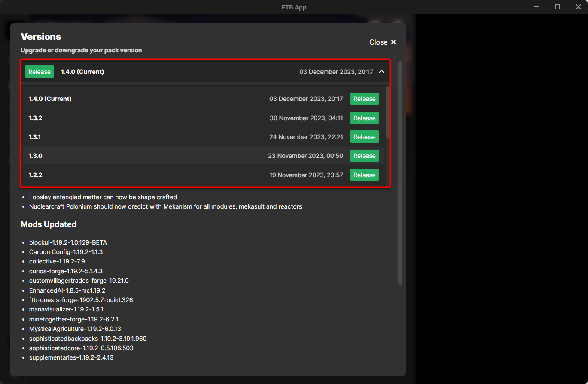Click collective-1.19.2-7.9 entry

[x=57, y=261]
